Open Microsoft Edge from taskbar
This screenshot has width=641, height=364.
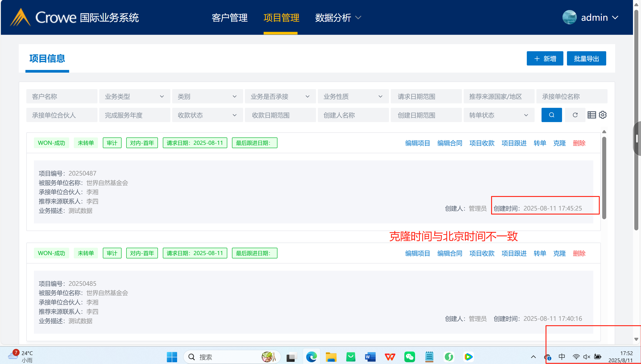(311, 357)
